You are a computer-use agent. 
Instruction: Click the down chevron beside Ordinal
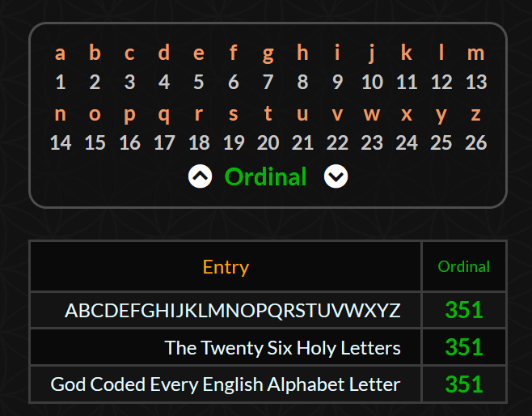pos(336,176)
